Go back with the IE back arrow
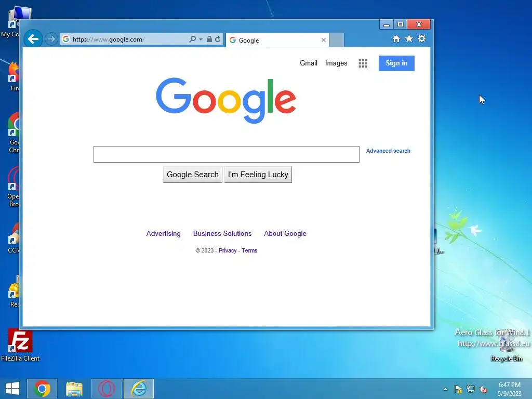This screenshot has height=399, width=532. pyautogui.click(x=33, y=39)
